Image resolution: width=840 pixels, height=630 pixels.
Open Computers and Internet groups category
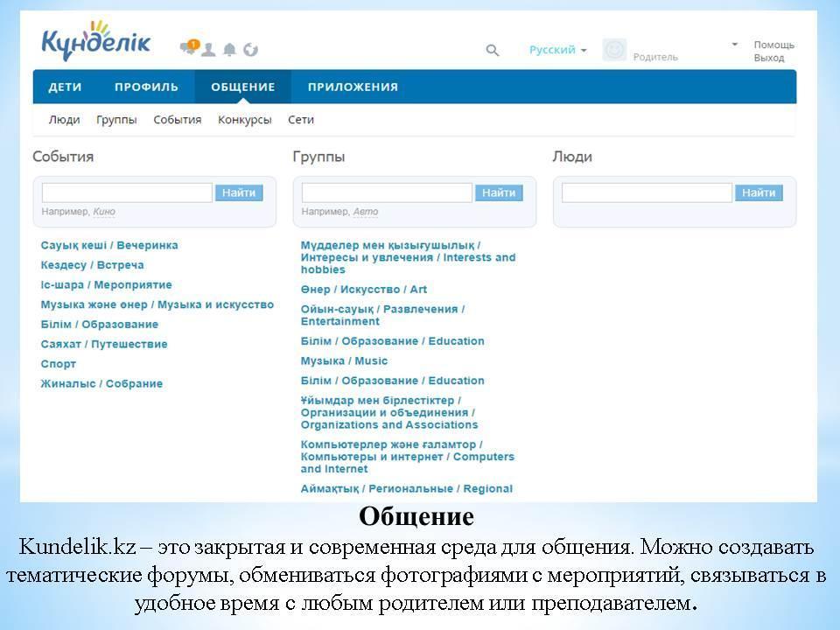tap(407, 457)
